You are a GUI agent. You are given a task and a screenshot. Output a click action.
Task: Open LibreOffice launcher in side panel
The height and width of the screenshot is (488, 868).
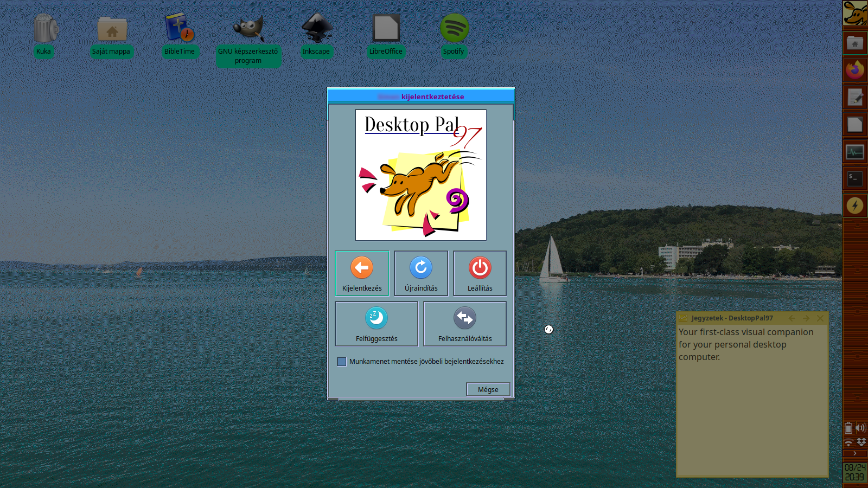(855, 124)
